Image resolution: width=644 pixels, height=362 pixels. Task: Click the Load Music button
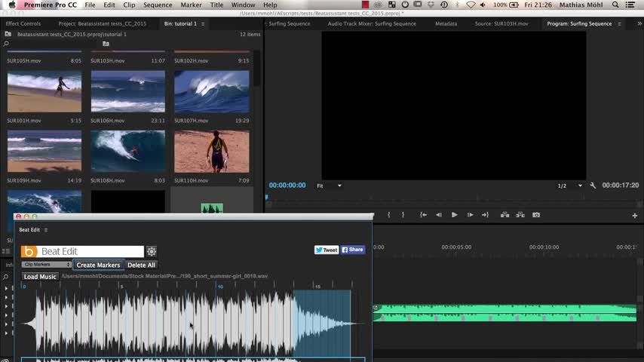pyautogui.click(x=40, y=277)
